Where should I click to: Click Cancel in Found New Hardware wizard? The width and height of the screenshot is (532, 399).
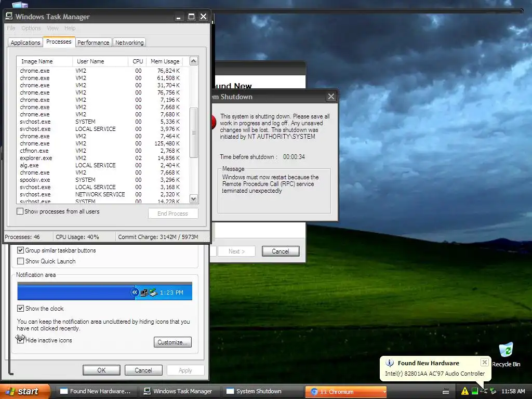click(281, 251)
